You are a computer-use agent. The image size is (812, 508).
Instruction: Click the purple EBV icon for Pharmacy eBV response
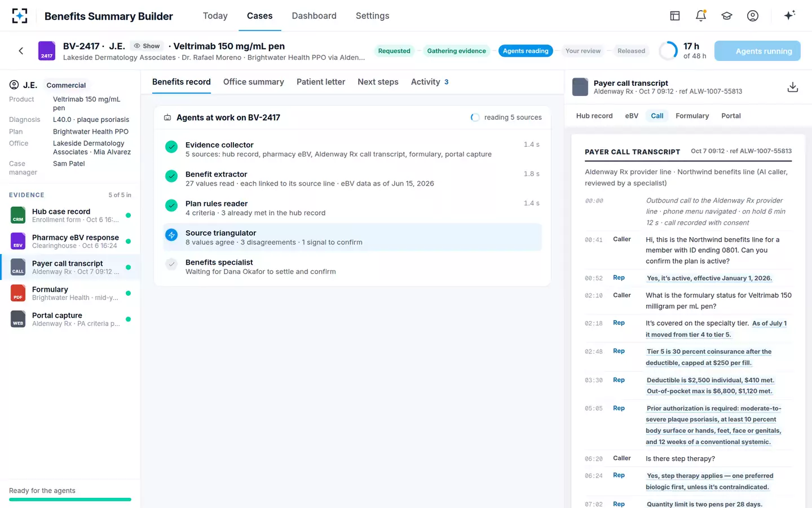tap(18, 241)
